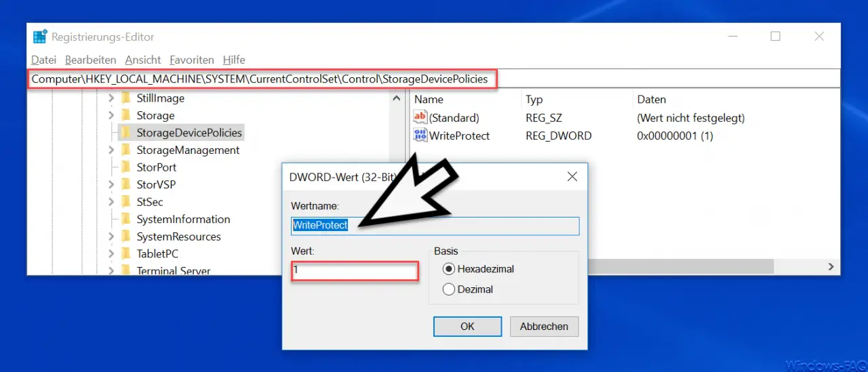Screen dimensions: 868x372
Task: Choose the Hexadezimal base option
Action: tap(448, 269)
